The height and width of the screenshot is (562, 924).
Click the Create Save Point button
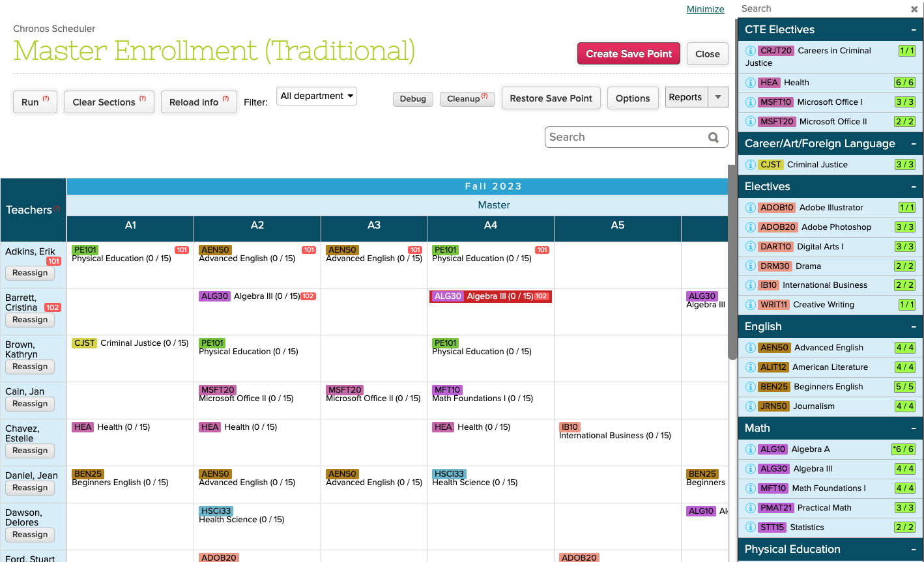point(628,54)
